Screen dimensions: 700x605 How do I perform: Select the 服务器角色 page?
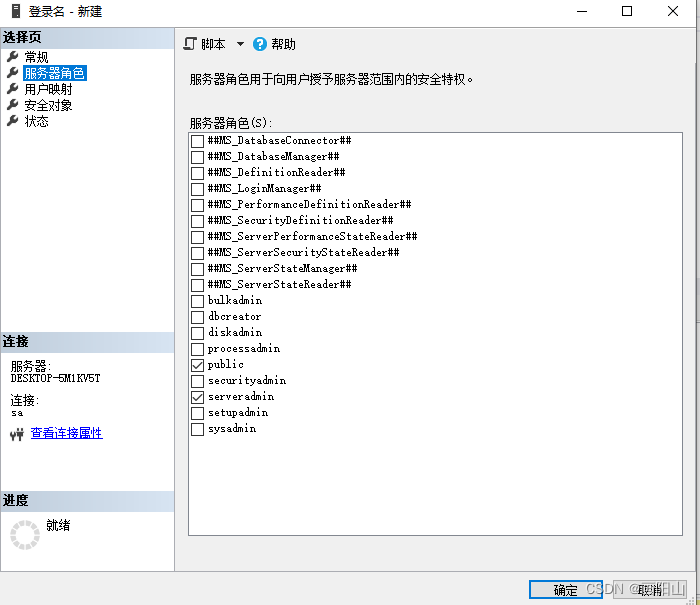coord(54,73)
